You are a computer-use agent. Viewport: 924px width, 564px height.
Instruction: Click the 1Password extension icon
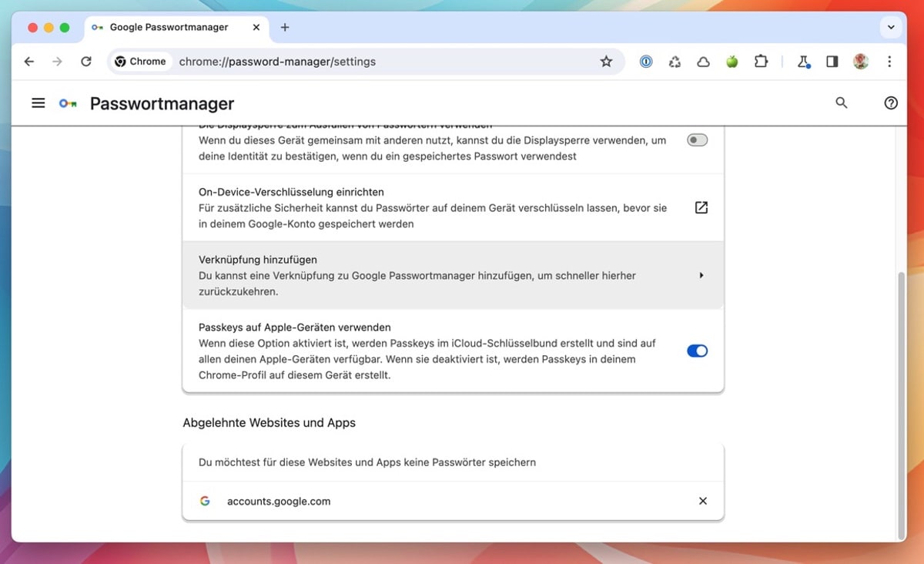click(646, 62)
